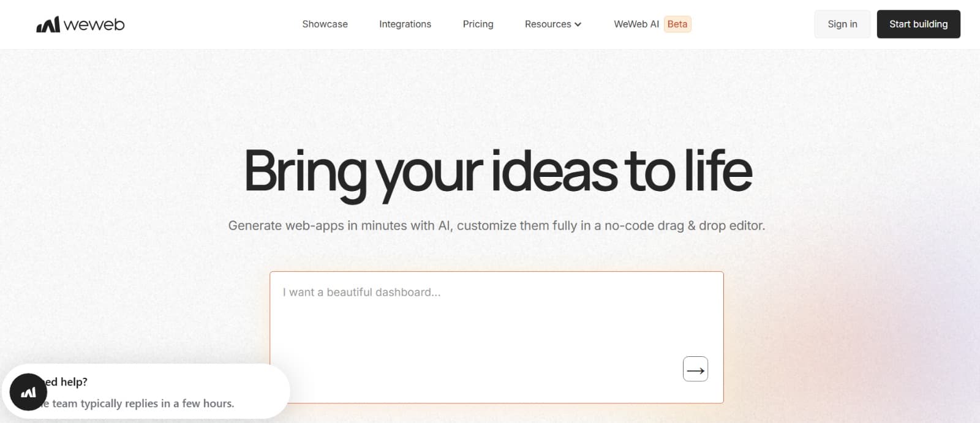
Task: Open the WeWeb AI link
Action: (x=636, y=24)
